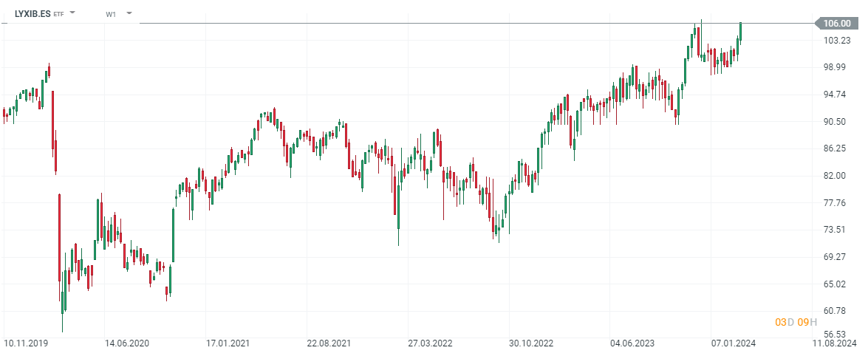Viewport: 868px width, 356px height.
Task: Click the 07.01.2024 date axis label
Action: 733,343
